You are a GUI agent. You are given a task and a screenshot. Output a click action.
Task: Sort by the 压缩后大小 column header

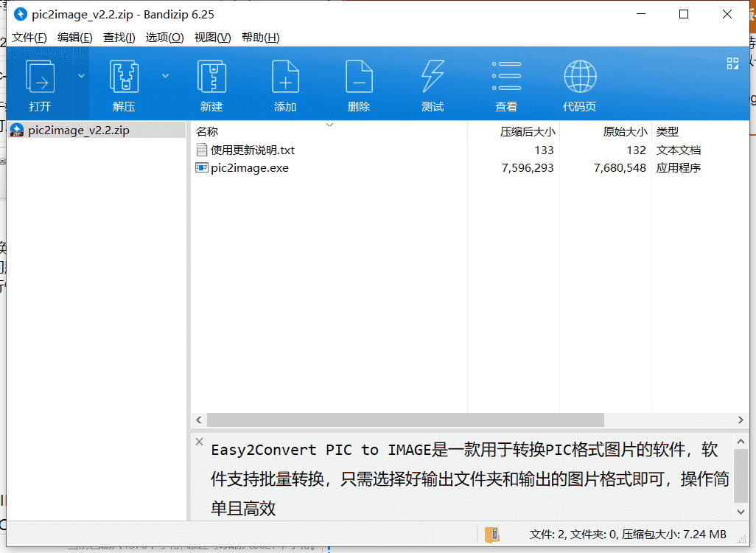[513, 132]
